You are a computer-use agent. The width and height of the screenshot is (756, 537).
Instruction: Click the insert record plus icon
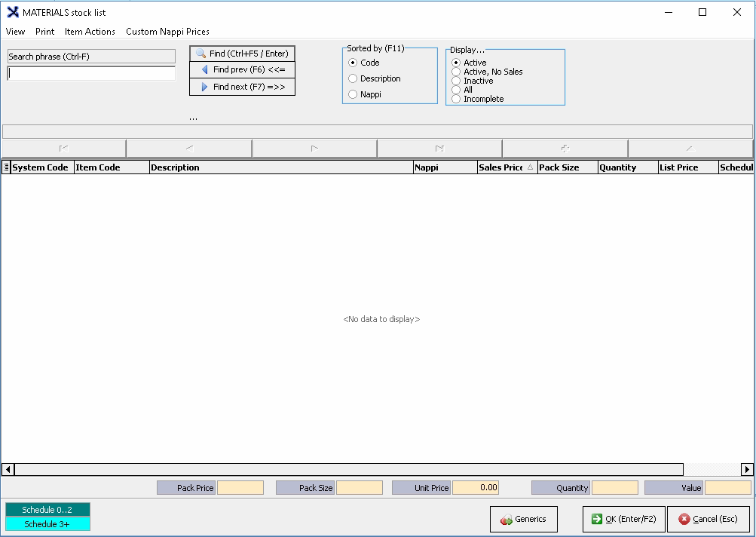pos(565,149)
